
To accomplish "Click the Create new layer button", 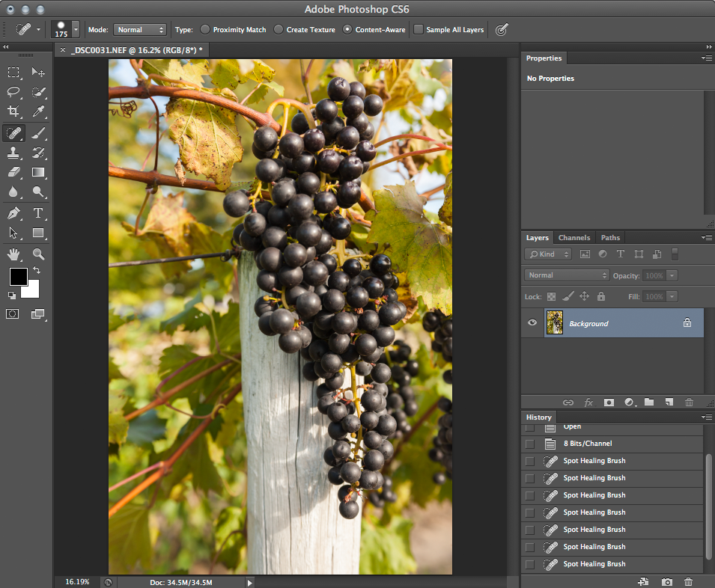I will click(669, 402).
